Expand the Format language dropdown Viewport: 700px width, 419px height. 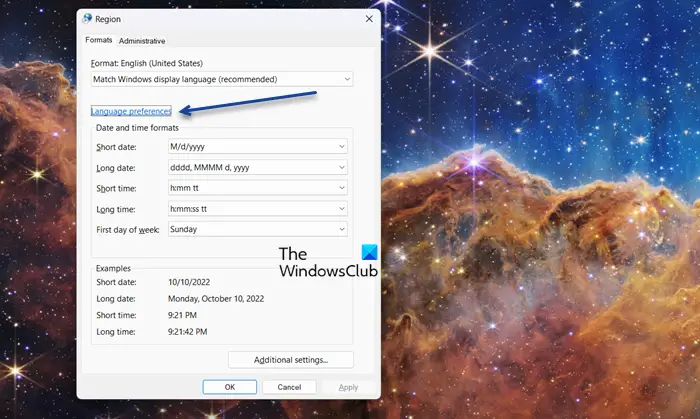click(222, 79)
